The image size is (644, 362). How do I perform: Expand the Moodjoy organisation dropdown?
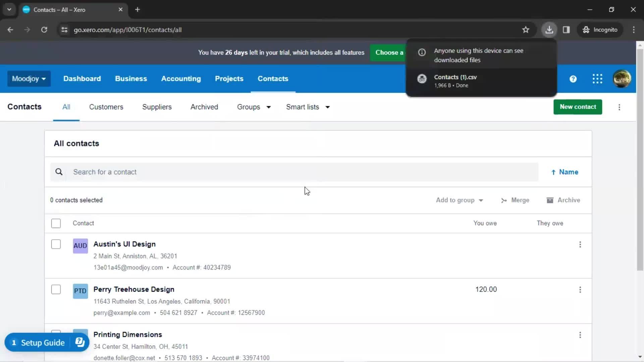click(x=29, y=79)
